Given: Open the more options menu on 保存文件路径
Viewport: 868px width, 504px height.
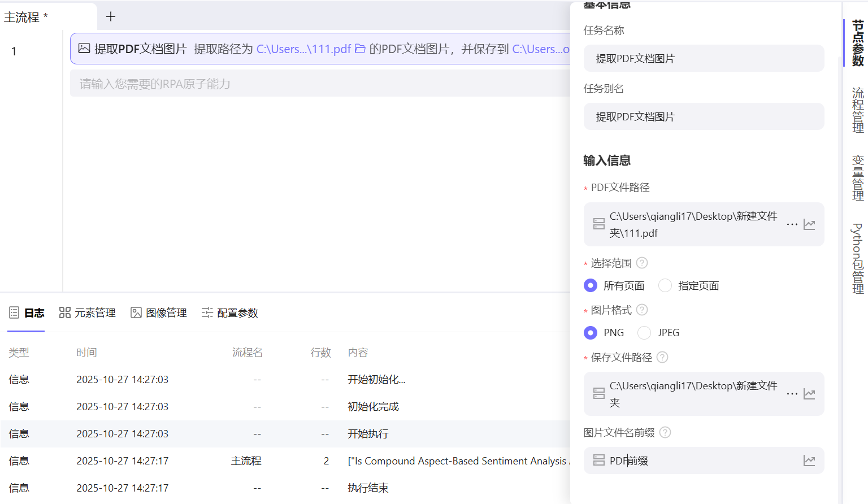Looking at the screenshot, I should [792, 394].
